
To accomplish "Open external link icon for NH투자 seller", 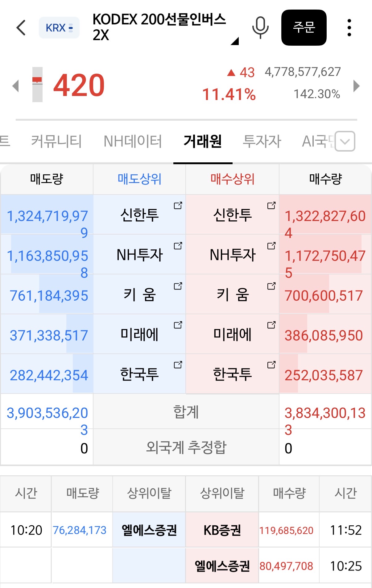I will point(178,246).
